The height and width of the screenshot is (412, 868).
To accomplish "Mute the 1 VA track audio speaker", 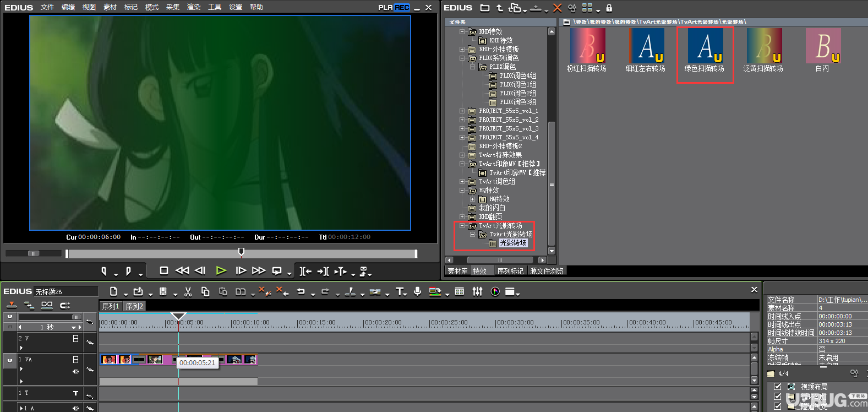I will coord(75,371).
